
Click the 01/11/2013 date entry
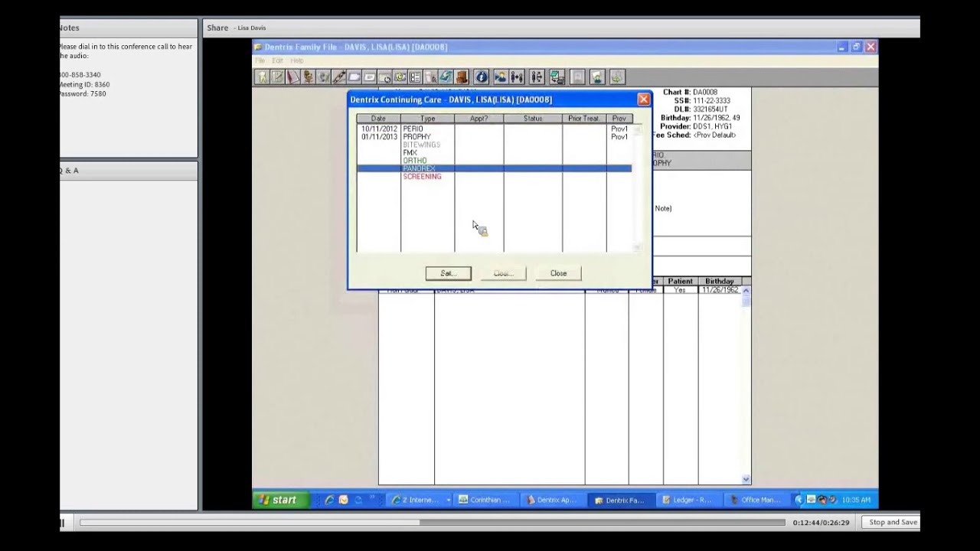[379, 137]
